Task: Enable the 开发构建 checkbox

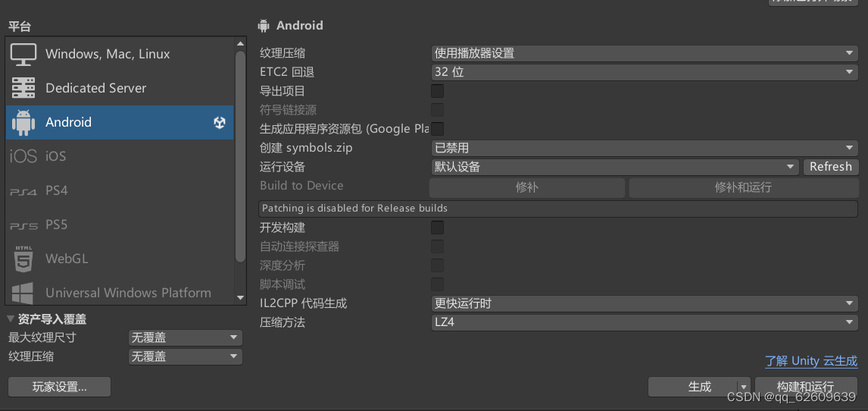Action: (437, 227)
